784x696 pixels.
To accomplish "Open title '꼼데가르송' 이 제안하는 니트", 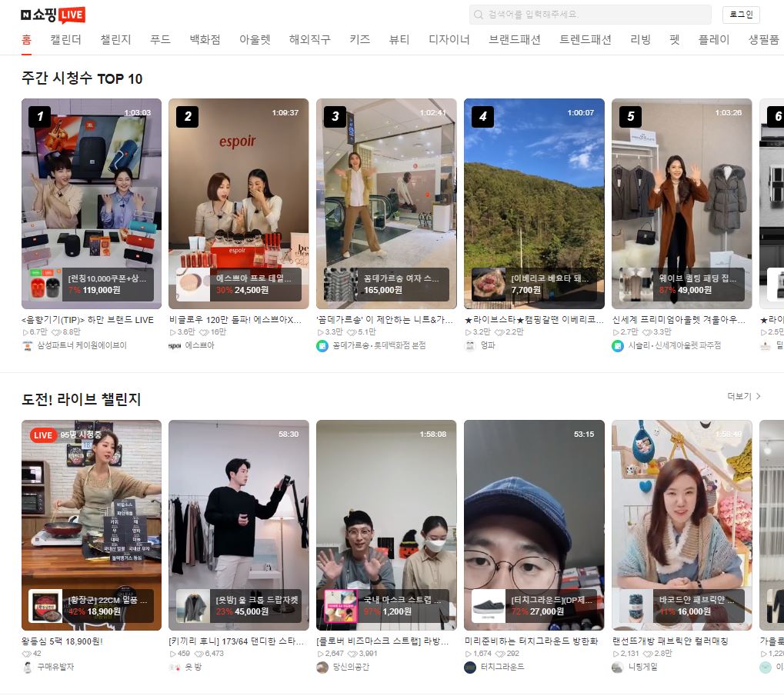I will pyautogui.click(x=385, y=320).
